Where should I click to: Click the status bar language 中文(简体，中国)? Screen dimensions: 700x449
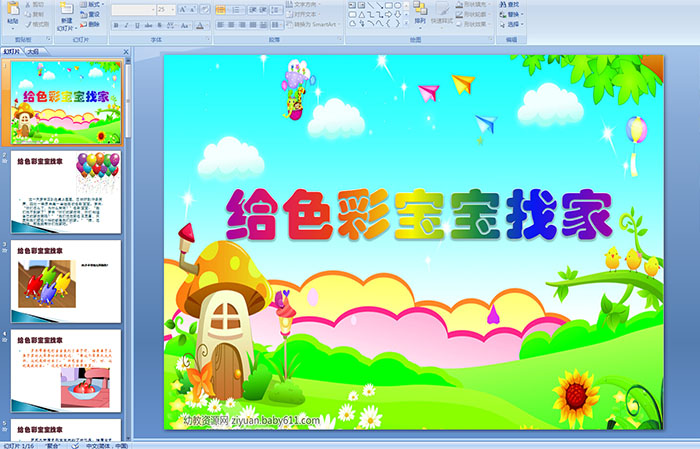click(x=105, y=446)
